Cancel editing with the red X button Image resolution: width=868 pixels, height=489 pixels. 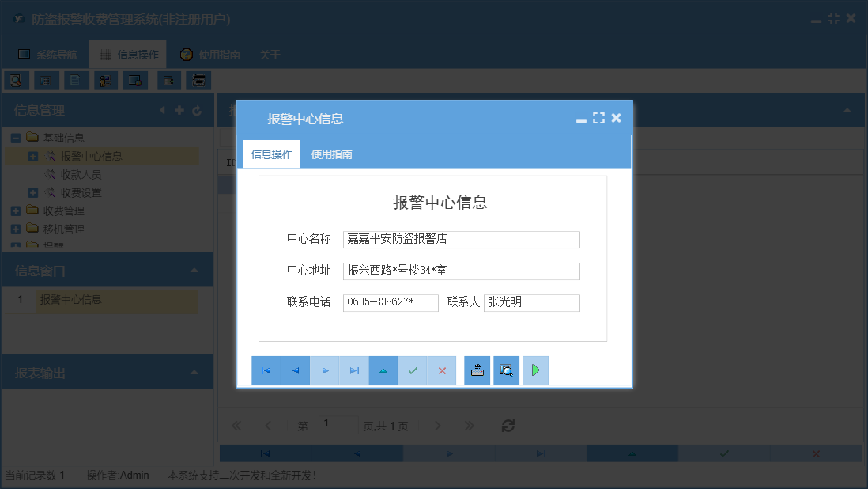click(441, 370)
